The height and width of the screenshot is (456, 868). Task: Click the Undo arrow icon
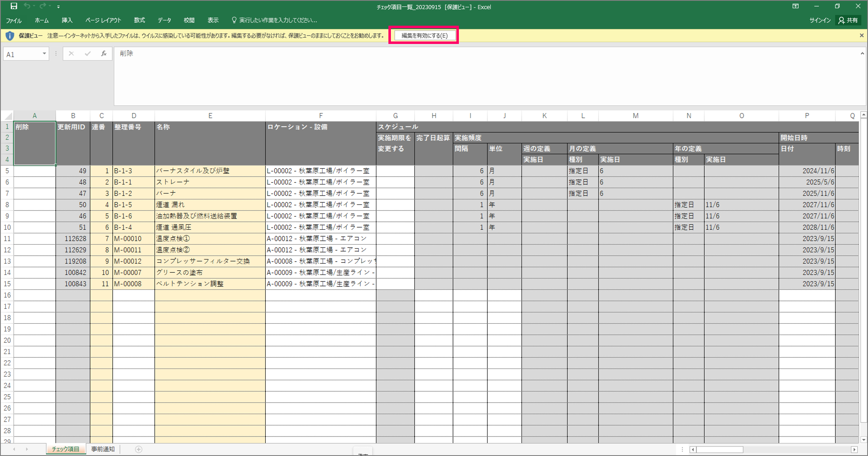27,6
